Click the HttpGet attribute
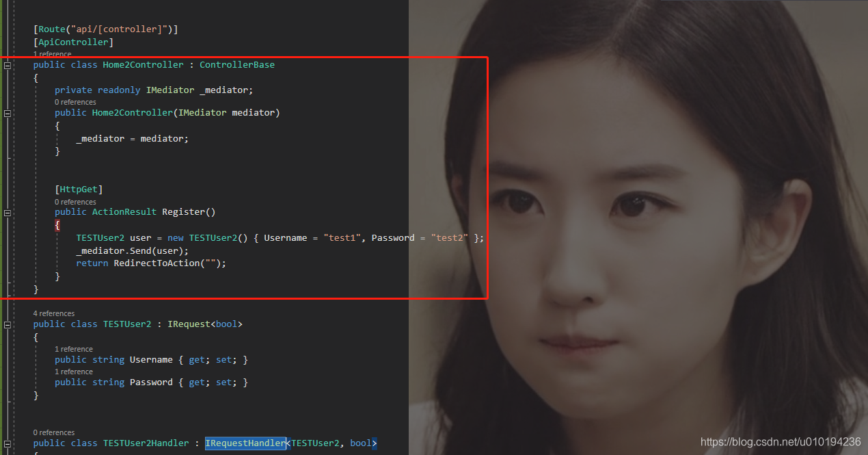The height and width of the screenshot is (455, 868). [79, 190]
